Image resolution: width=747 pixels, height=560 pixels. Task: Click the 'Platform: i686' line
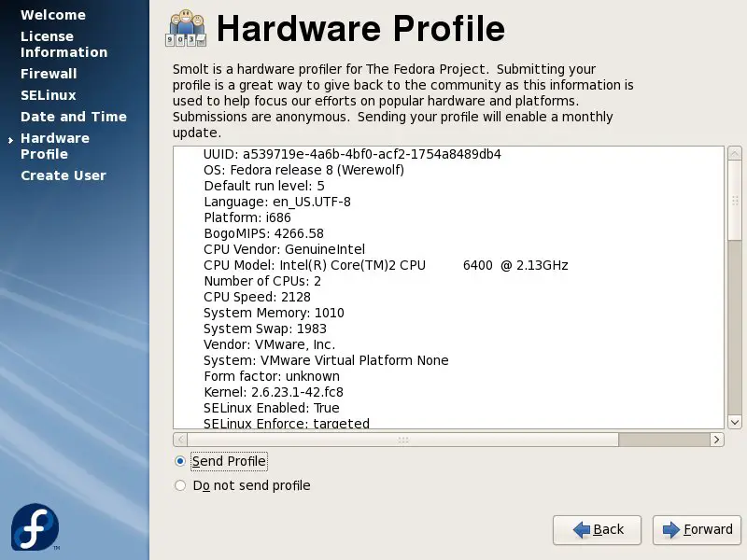click(247, 217)
